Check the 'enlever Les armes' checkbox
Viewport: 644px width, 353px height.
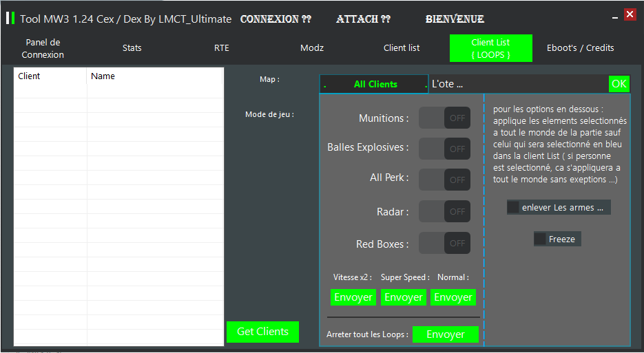513,207
